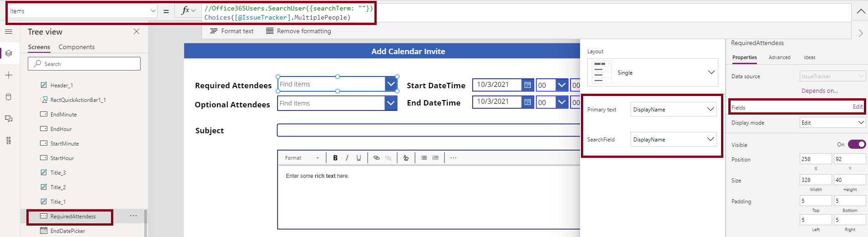Close the Tree view panel
This screenshot has width=868, height=237.
coord(136,31)
